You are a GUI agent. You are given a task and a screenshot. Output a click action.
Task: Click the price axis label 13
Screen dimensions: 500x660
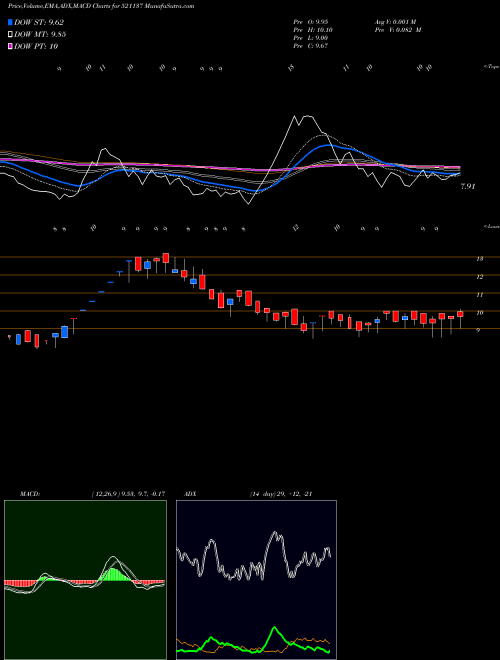coord(479,259)
